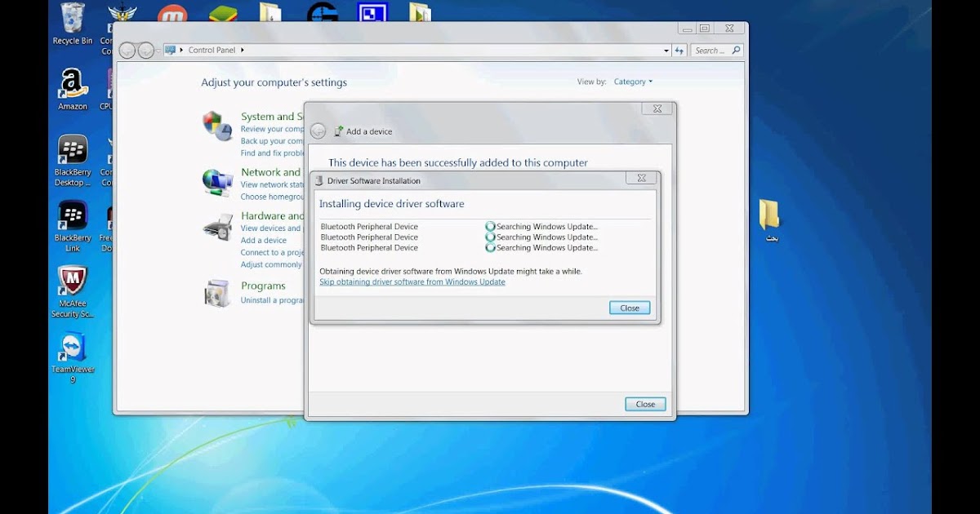Screen dimensions: 980x514
Task: Click the Network and Internet heading link
Action: (x=272, y=172)
